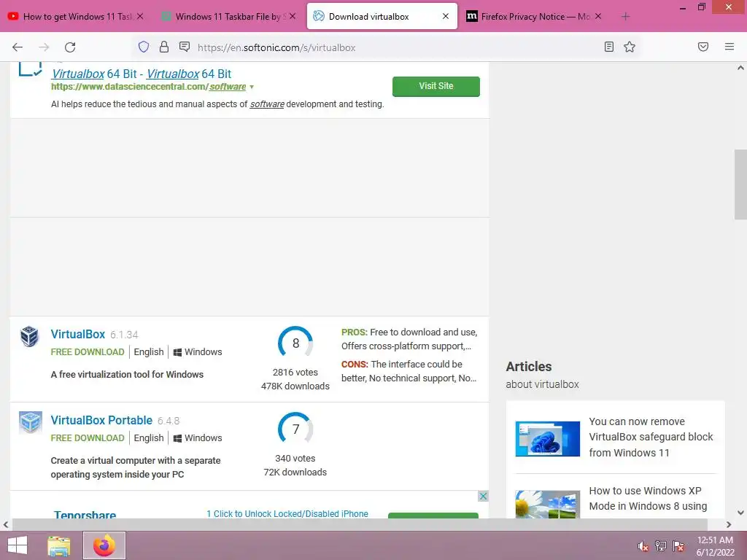The width and height of the screenshot is (747, 560).
Task: Click the muted volume tray icon
Action: [643, 546]
